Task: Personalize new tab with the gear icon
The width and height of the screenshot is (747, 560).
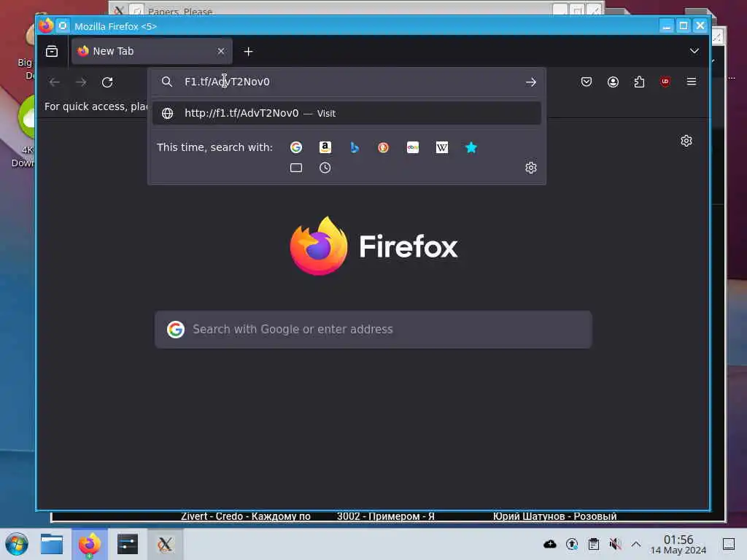Action: 686,141
